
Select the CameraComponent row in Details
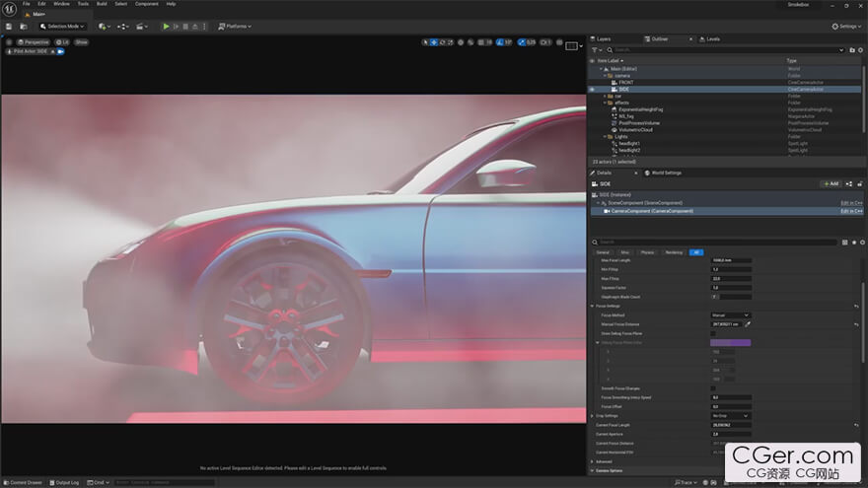726,211
